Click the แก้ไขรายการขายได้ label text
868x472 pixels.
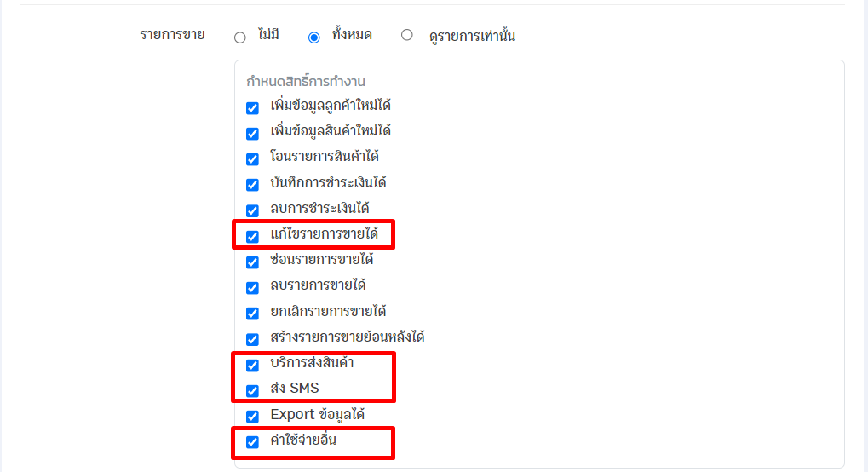[325, 234]
